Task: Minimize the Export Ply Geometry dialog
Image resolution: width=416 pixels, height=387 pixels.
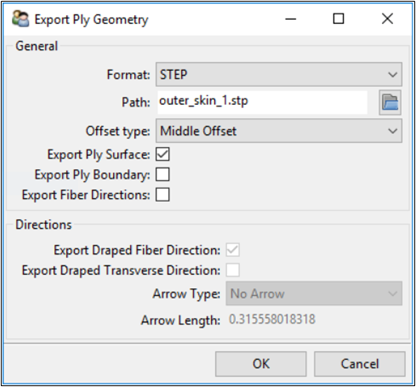Action: point(291,19)
